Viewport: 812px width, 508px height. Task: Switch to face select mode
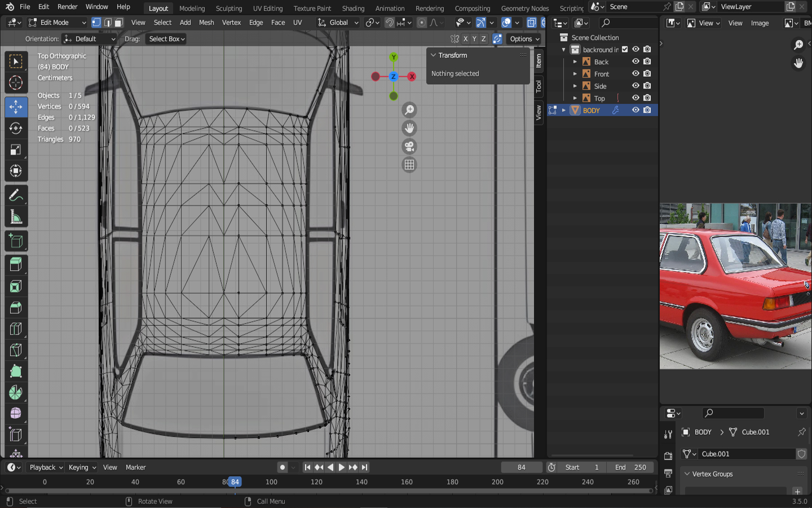[118, 23]
